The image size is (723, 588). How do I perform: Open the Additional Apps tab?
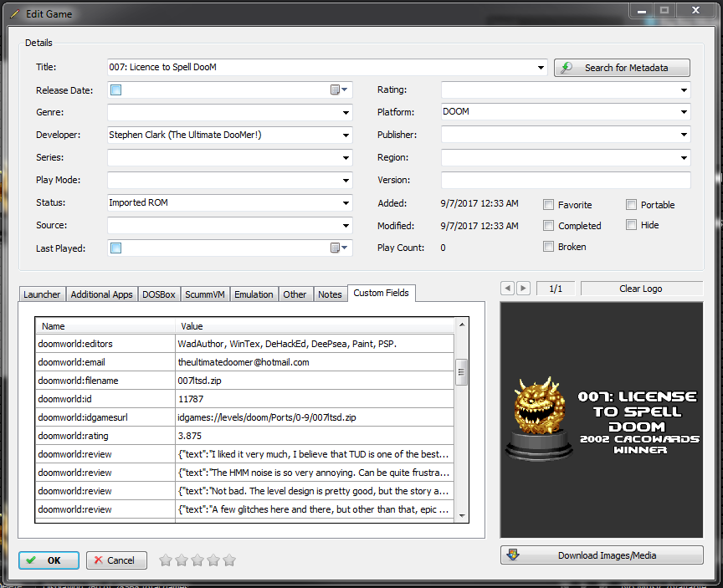coord(101,294)
